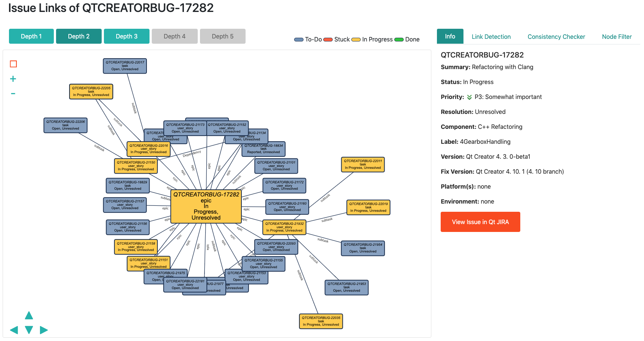
Task: Select the Depth 2 button
Action: (79, 36)
